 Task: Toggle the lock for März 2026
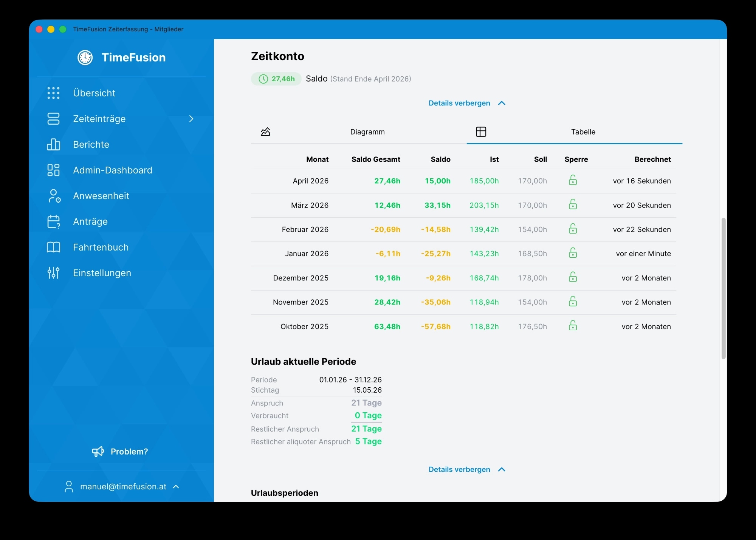[573, 204]
